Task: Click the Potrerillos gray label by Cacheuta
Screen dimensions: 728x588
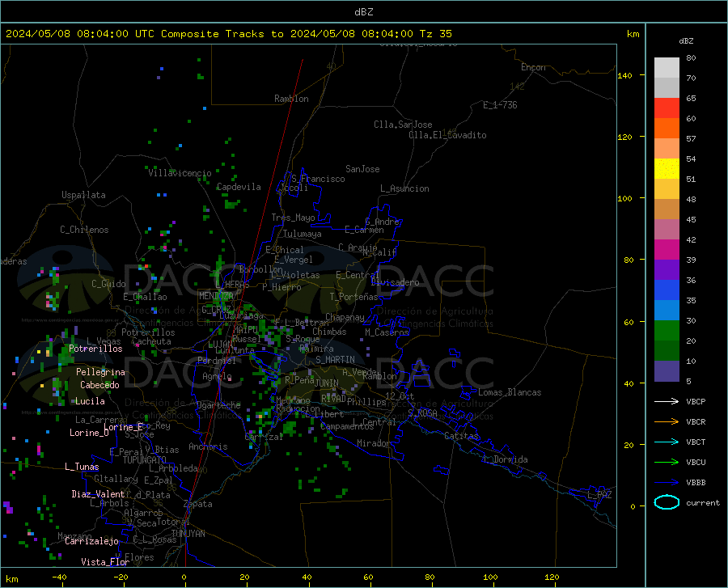Action: coord(148,332)
